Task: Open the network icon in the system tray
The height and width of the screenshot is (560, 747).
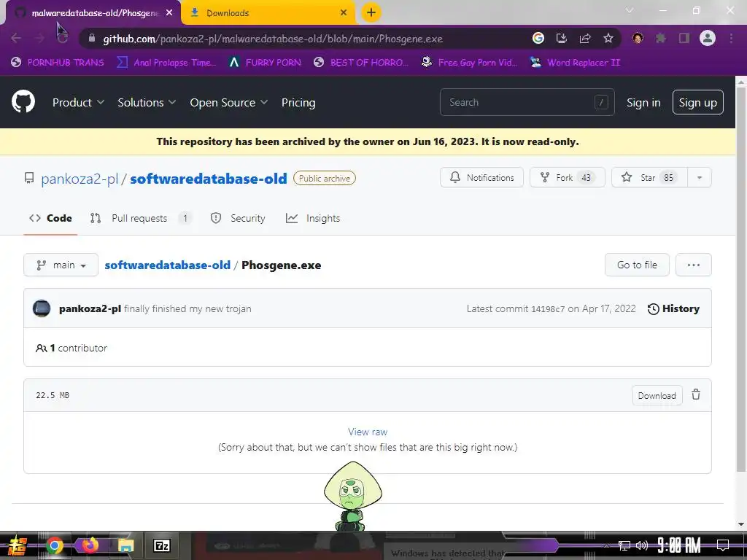Action: tap(624, 545)
